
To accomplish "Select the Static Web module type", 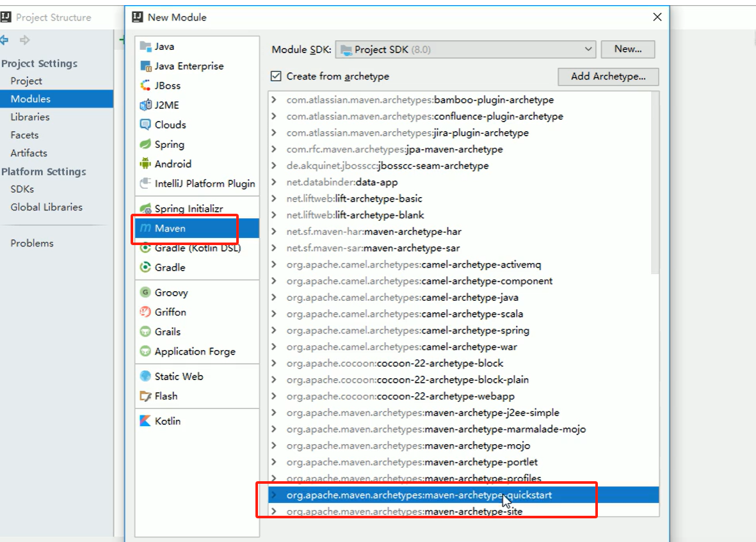I will pyautogui.click(x=197, y=376).
